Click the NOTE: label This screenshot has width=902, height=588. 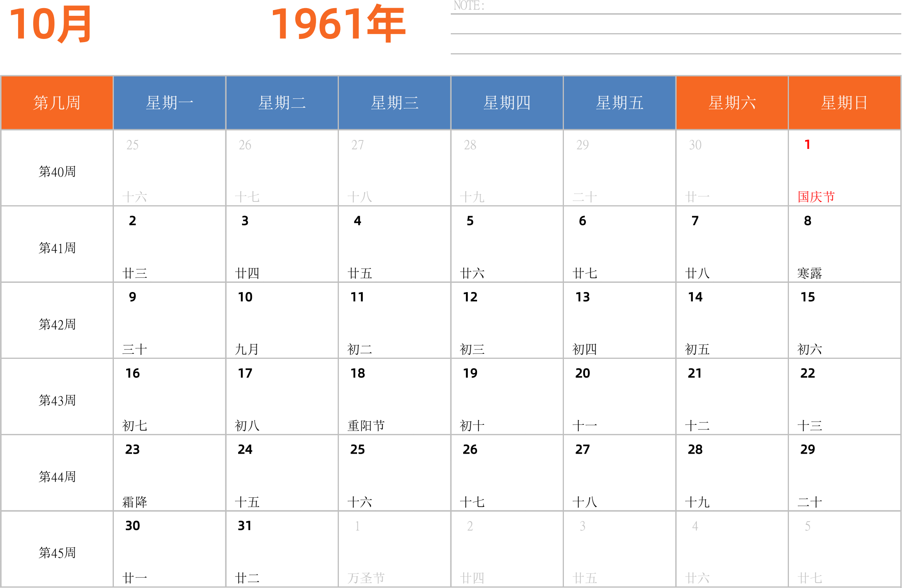(x=469, y=5)
